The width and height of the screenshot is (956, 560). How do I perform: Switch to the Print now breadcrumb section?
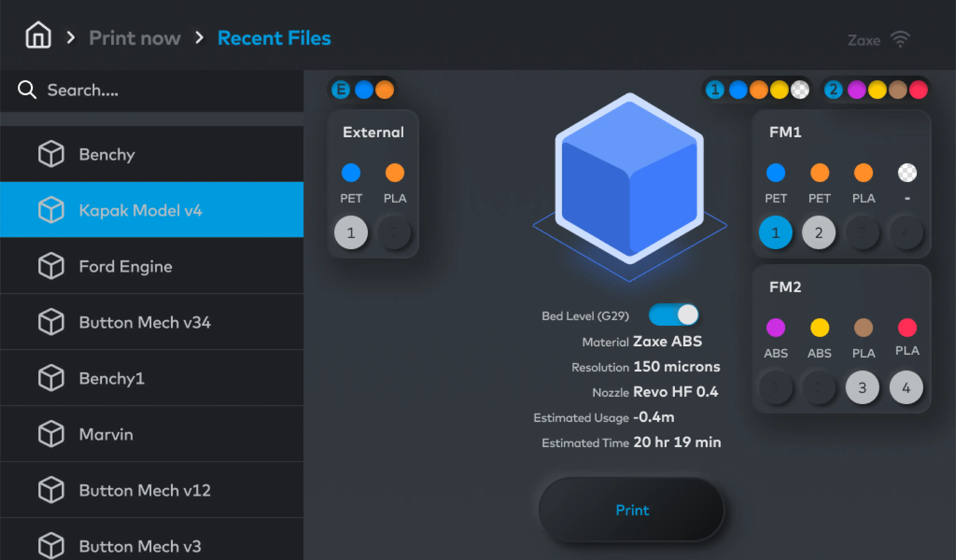pos(135,38)
